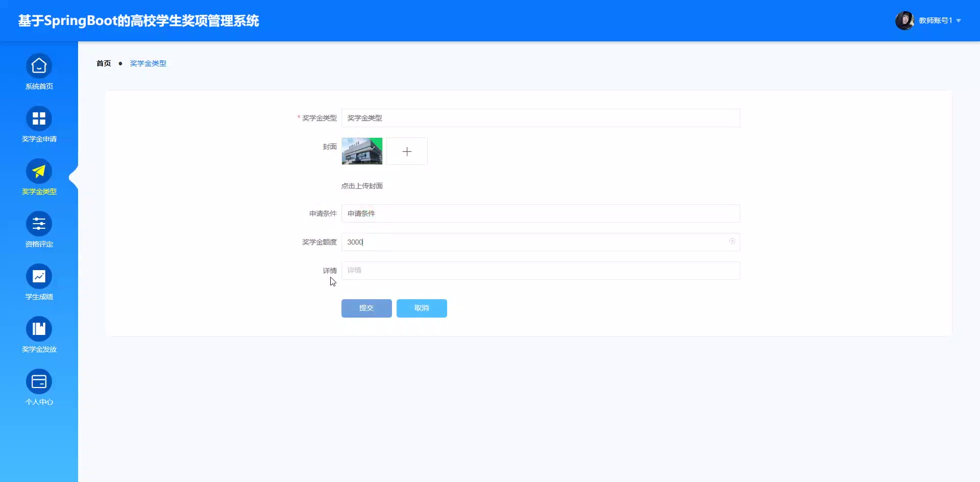
Task: Open the 奖学金发放 book icon
Action: (x=39, y=329)
